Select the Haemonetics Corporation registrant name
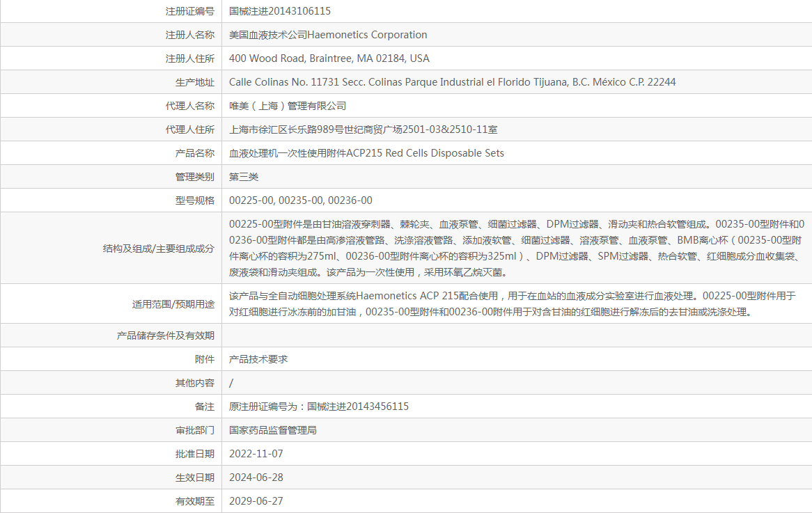Screen dimensions: 812x513 (x=328, y=35)
